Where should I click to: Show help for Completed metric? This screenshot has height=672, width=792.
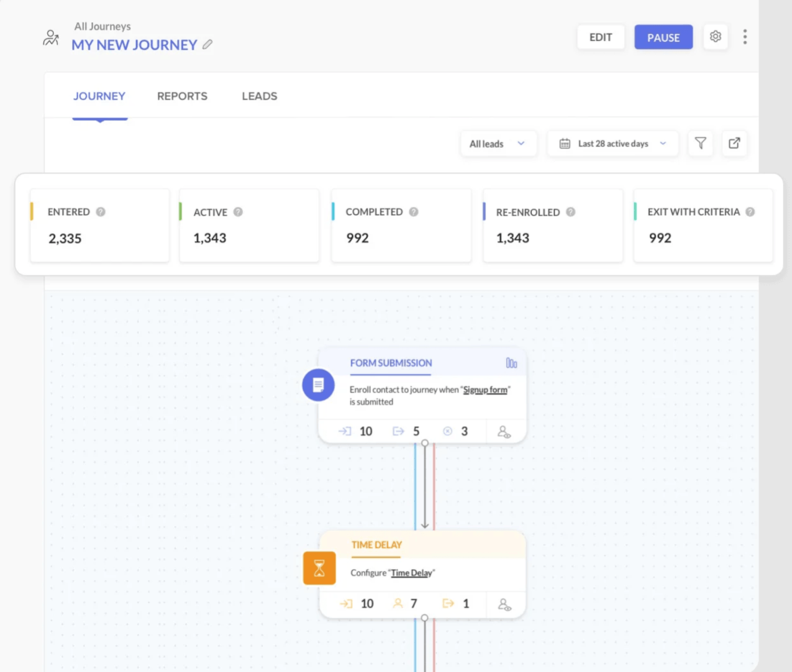pos(414,212)
